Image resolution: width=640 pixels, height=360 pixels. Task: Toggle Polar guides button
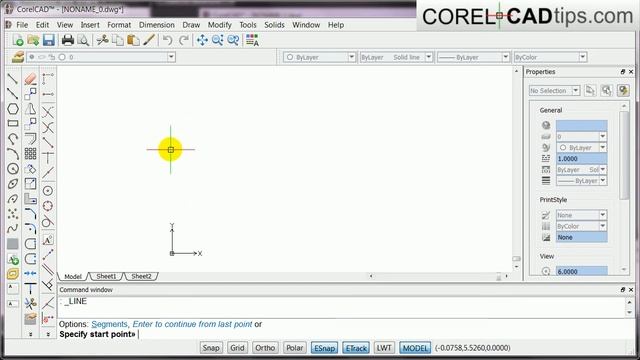294,348
